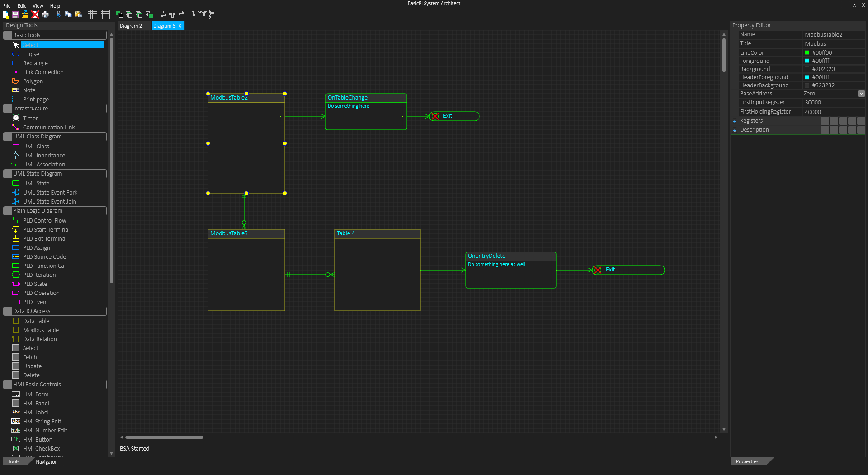Click the first grid toolbar icon
The width and height of the screenshot is (868, 475).
(92, 14)
